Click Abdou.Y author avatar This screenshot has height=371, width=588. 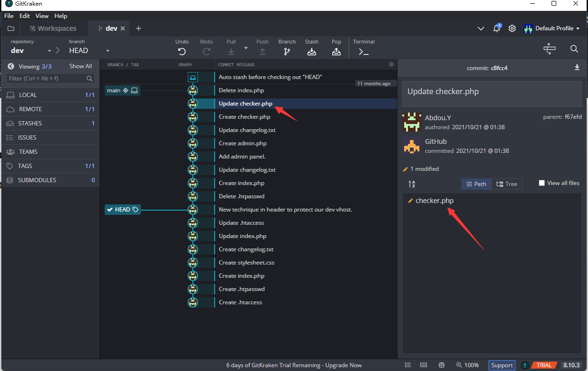(412, 122)
